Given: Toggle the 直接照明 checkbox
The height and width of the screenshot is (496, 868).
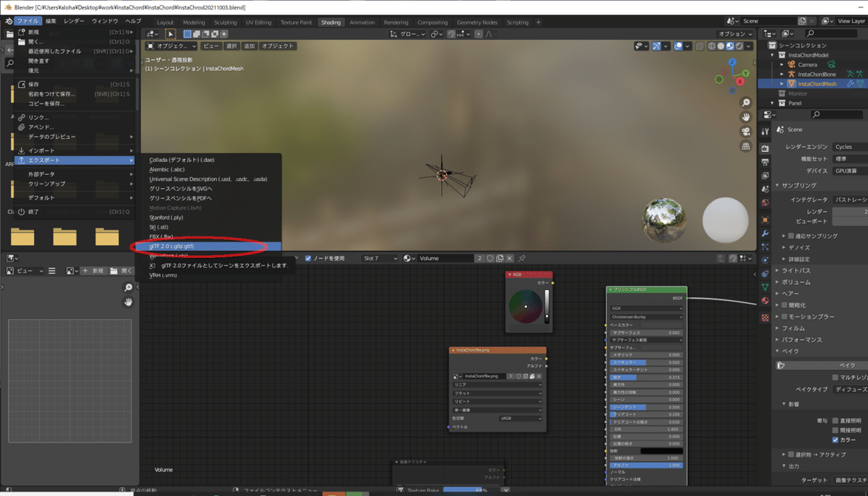Looking at the screenshot, I should [x=836, y=419].
